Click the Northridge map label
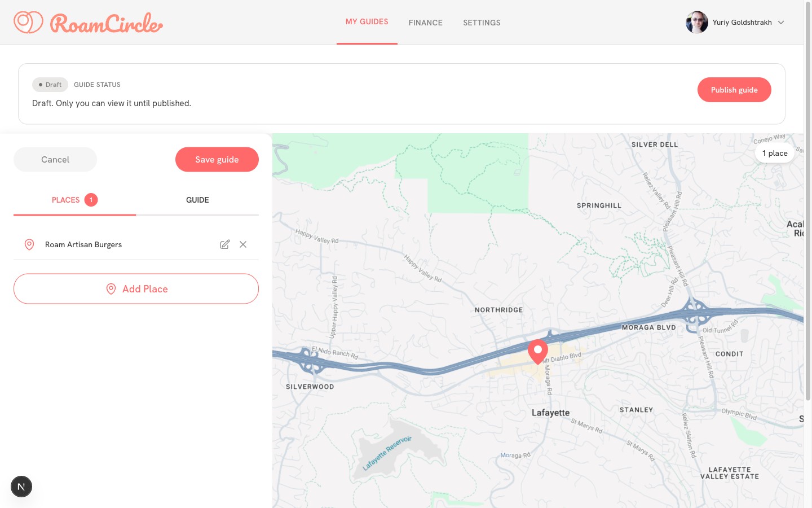Screen dimensions: 812x508 coord(499,310)
